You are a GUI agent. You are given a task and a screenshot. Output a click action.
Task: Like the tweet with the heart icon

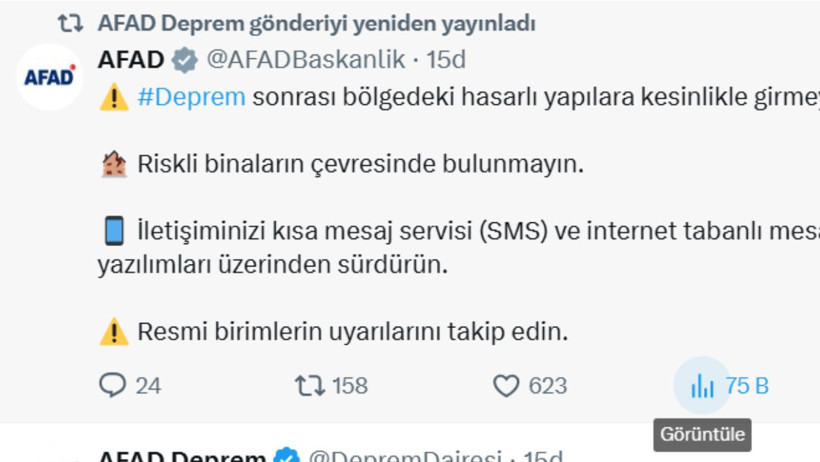507,385
